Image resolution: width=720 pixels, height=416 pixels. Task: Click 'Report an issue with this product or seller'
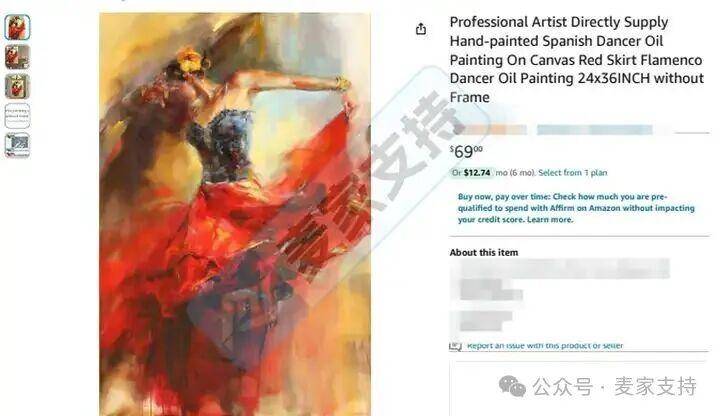click(x=545, y=345)
